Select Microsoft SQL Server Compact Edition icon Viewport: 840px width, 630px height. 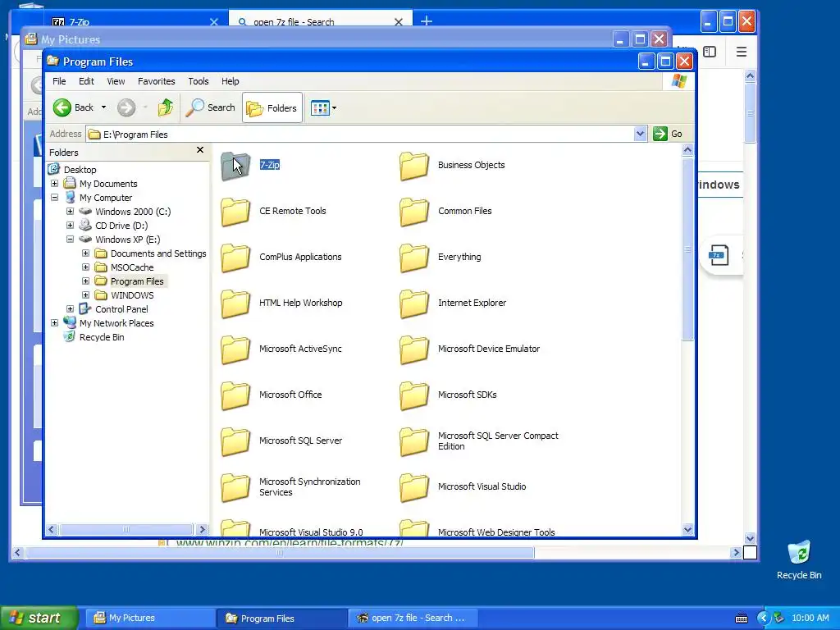point(414,442)
